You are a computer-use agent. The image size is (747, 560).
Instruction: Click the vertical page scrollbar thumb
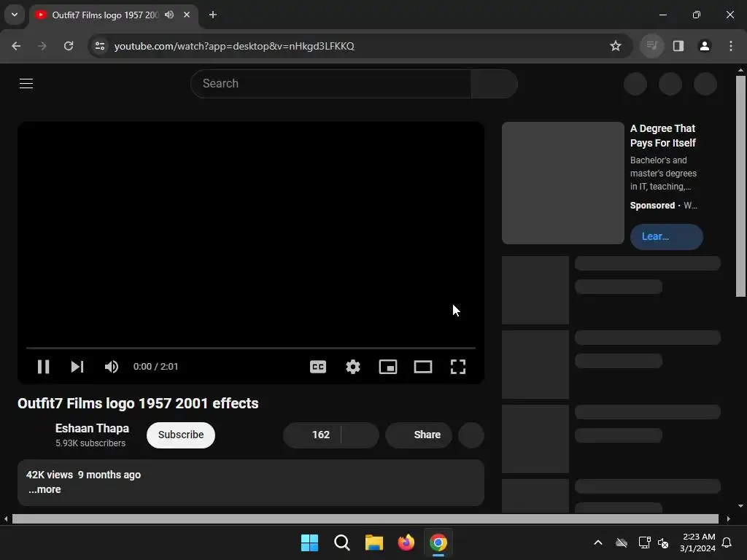[740, 186]
